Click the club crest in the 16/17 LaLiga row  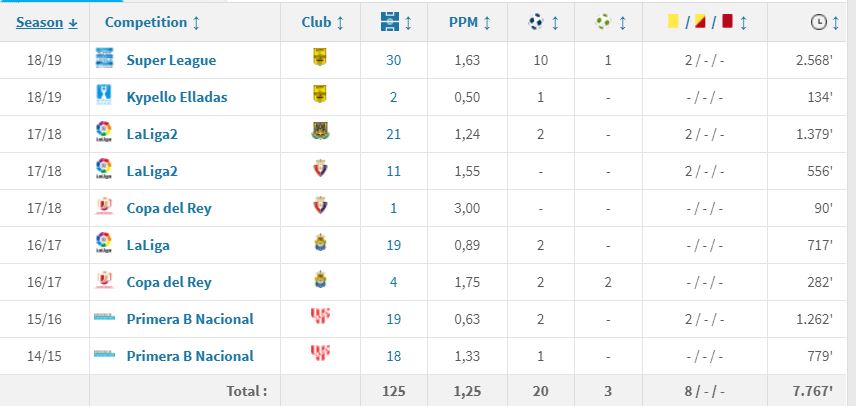click(x=320, y=244)
